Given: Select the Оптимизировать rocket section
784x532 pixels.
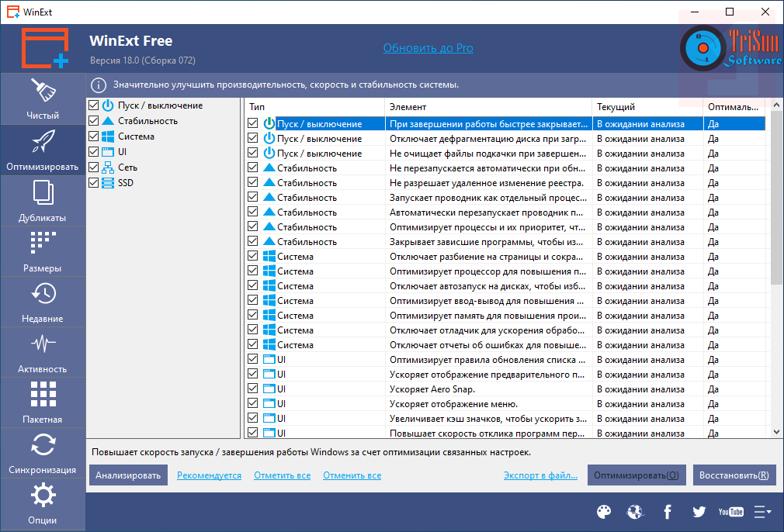Looking at the screenshot, I should 43,150.
